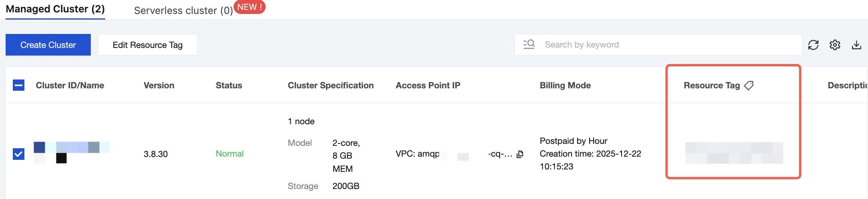Viewport: 868px width, 199px height.
Task: Click the download list icon
Action: tap(856, 45)
